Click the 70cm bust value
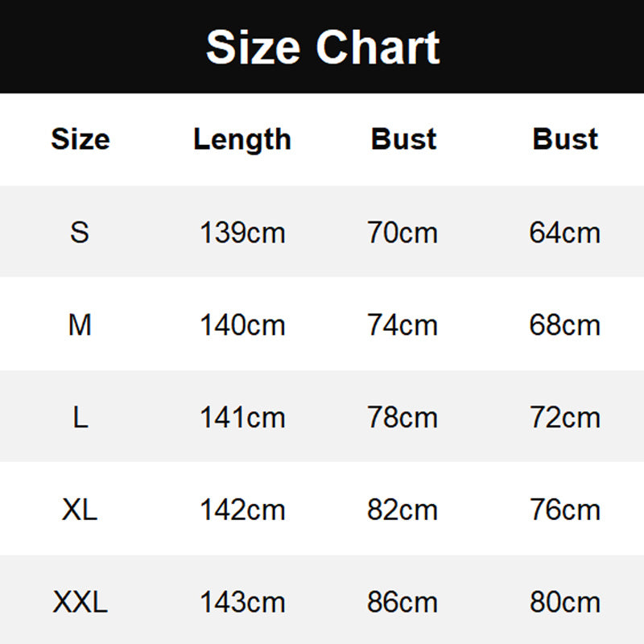Viewport: 644px width, 644px height. [402, 233]
